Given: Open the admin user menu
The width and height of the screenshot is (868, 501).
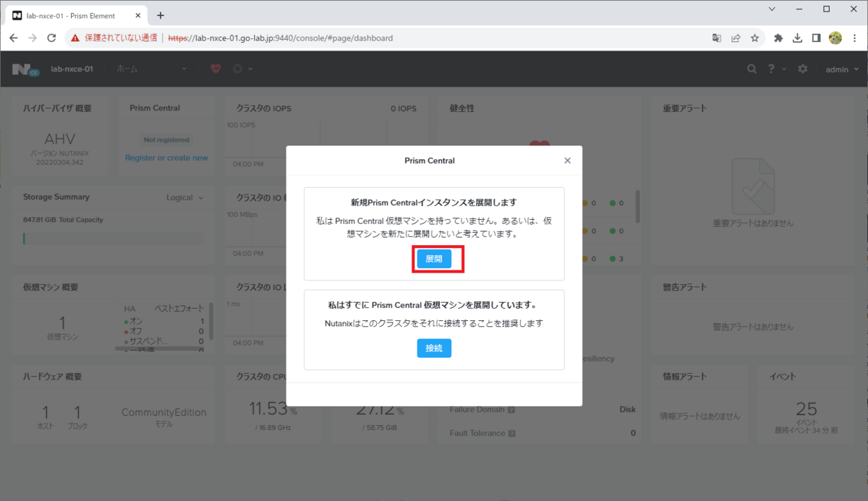Looking at the screenshot, I should coord(843,69).
